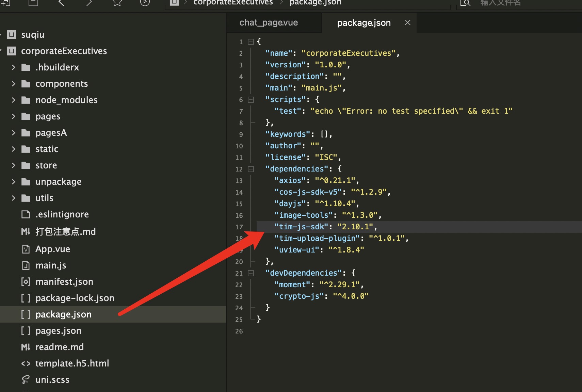Screen dimensions: 582x392
Task: Expand the node_modules folder chevron
Action: tap(14, 100)
